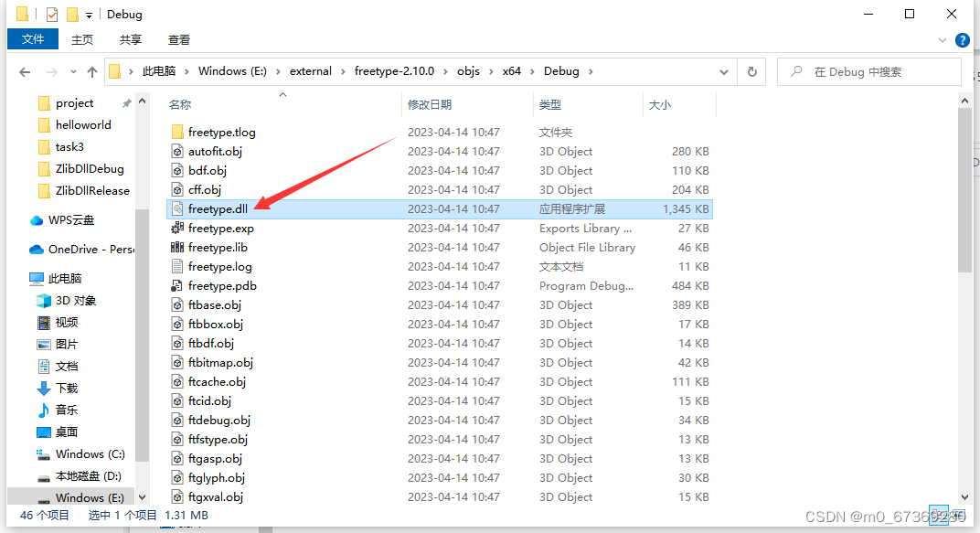Select the bdf.obj file icon
The height and width of the screenshot is (533, 980).
pos(177,171)
